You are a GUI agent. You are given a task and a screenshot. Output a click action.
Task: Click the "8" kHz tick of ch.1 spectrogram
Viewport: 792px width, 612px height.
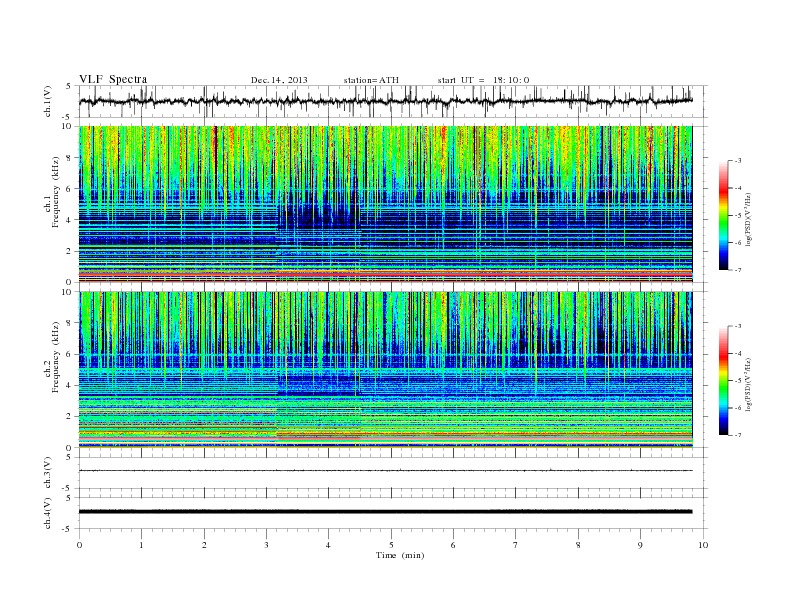tap(70, 158)
